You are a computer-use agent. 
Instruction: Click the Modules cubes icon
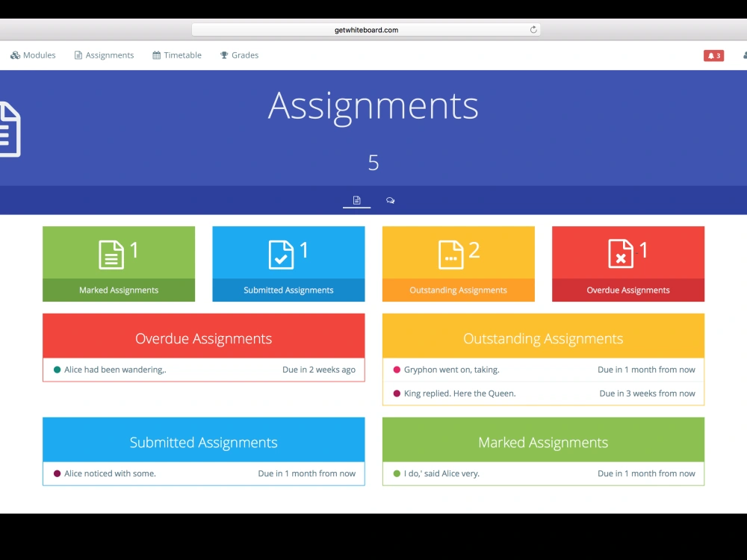15,55
